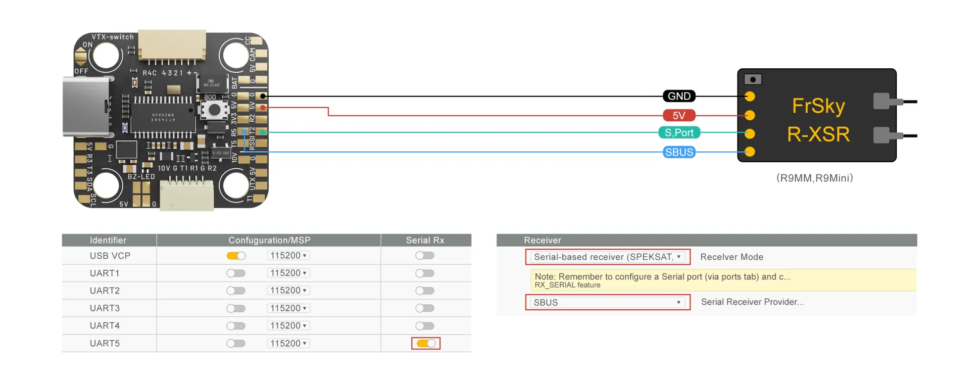
Task: Click the Identifier column header
Action: (x=108, y=240)
